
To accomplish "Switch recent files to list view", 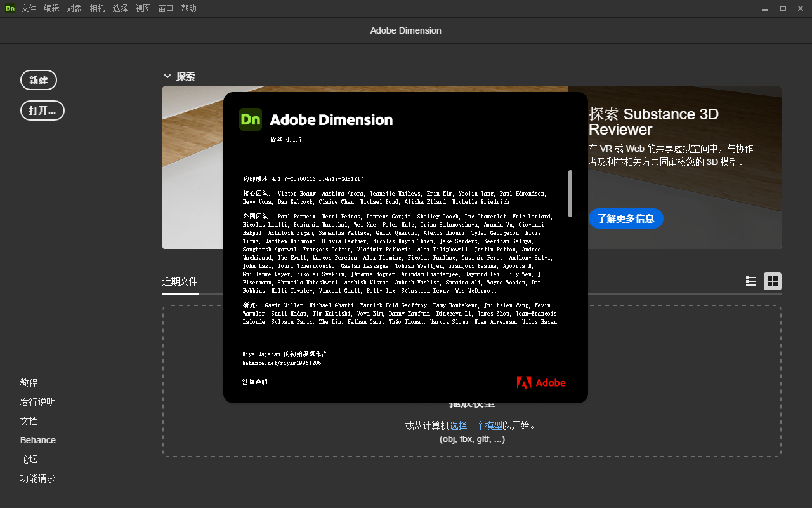I will (x=750, y=281).
